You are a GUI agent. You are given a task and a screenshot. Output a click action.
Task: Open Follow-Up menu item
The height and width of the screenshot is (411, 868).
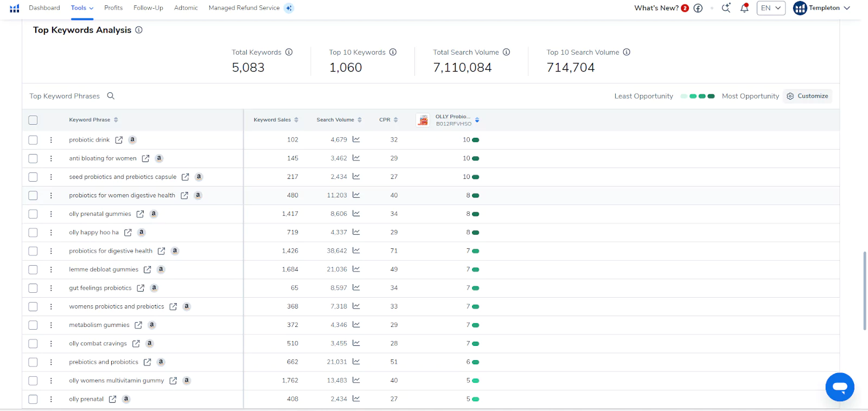(x=148, y=8)
